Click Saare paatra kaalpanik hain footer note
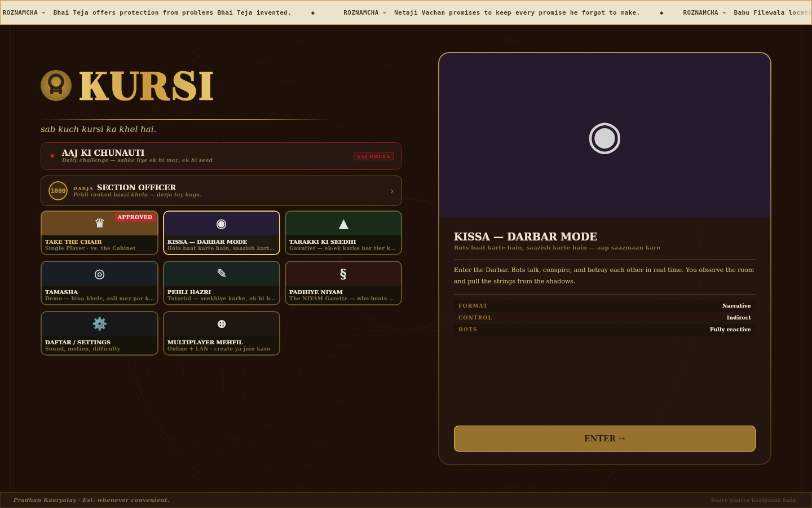This screenshot has height=508, width=812. tap(754, 500)
